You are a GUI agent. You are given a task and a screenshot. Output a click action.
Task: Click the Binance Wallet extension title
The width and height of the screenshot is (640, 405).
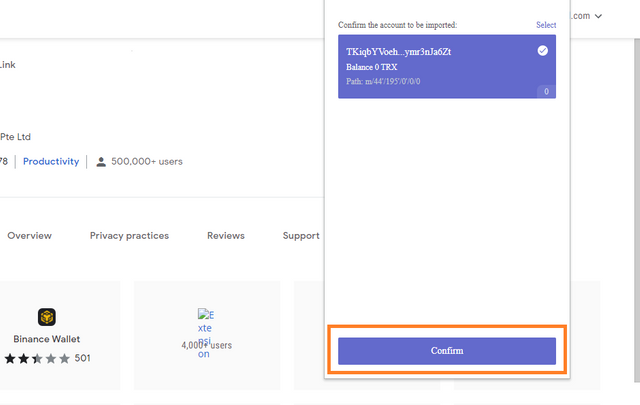pyautogui.click(x=47, y=339)
